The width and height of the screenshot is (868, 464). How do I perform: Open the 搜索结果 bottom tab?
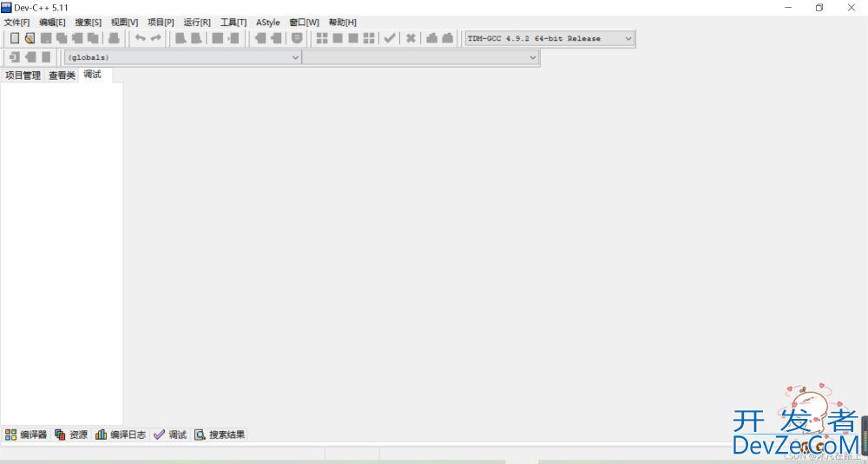pyautogui.click(x=220, y=435)
